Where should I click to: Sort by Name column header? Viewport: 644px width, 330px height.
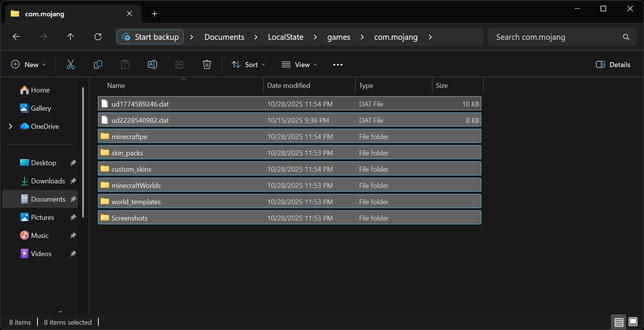180,86
